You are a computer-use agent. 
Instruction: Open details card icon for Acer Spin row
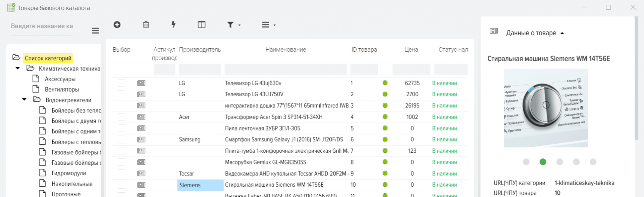[x=141, y=117]
